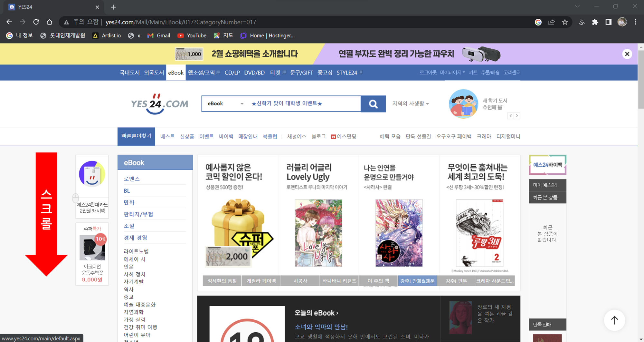Open 지도 maps bookmark
The image size is (644, 342).
pyautogui.click(x=223, y=35)
